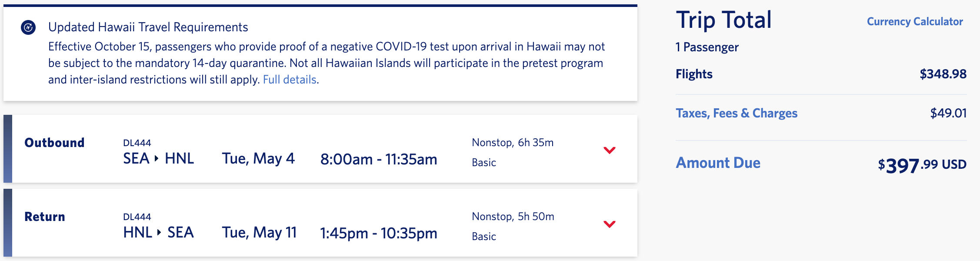This screenshot has width=980, height=261.
Task: Click the circular notification badge in the banner
Action: click(27, 27)
